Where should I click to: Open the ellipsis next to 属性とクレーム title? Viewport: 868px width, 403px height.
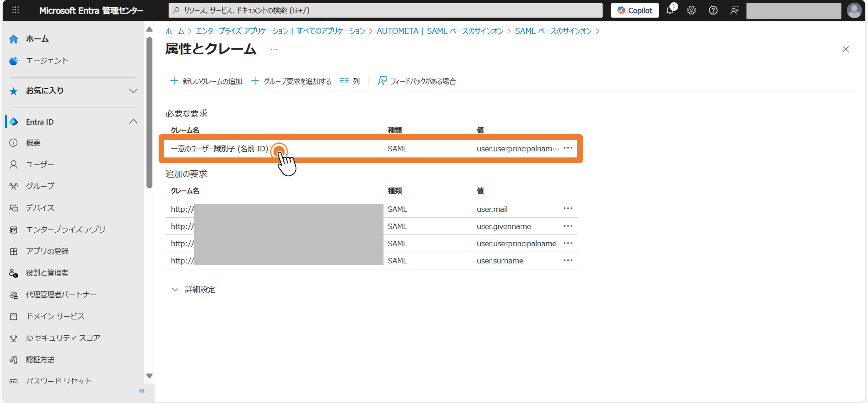click(274, 49)
